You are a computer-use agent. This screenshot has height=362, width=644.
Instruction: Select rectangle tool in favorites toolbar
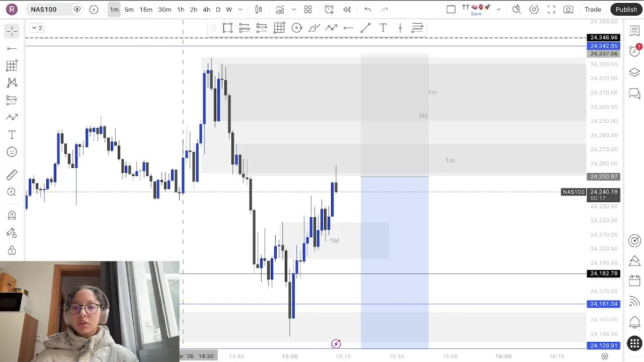227,28
